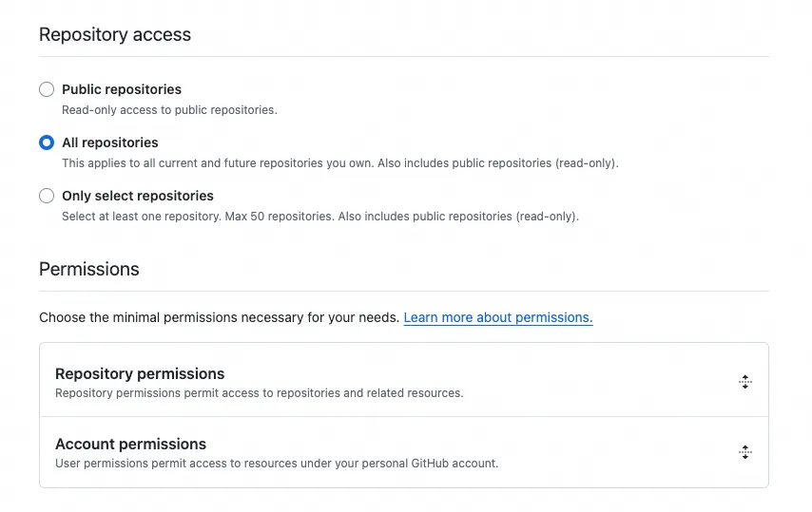Viewport: 812px width, 512px height.
Task: Open the Learn more about permissions link
Action: [x=497, y=317]
